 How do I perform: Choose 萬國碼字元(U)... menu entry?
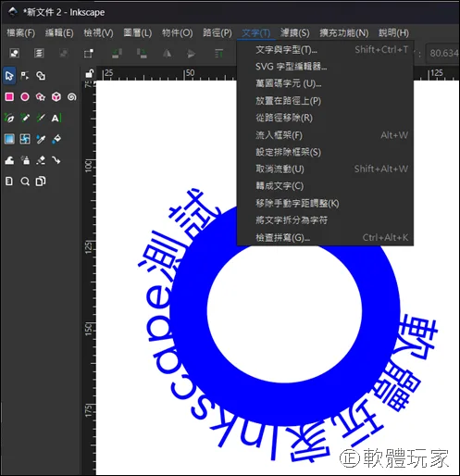click(x=325, y=83)
